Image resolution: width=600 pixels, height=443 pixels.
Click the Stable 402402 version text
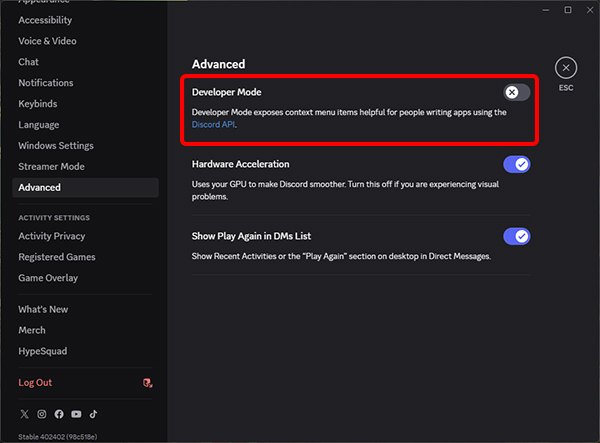point(58,436)
